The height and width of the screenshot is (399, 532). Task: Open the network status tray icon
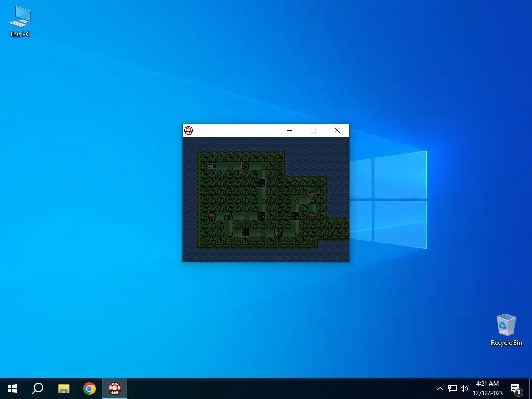pos(453,389)
